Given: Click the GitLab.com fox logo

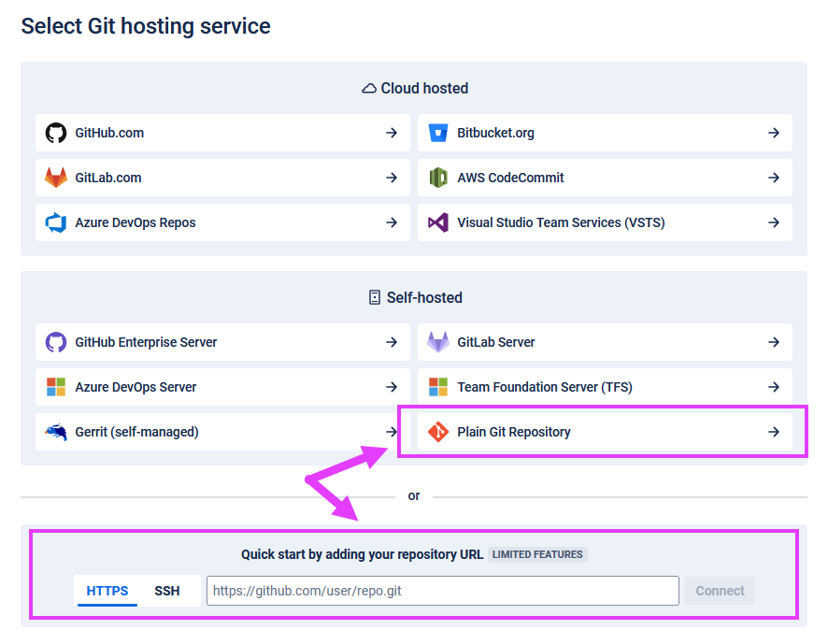Looking at the screenshot, I should click(x=56, y=178).
